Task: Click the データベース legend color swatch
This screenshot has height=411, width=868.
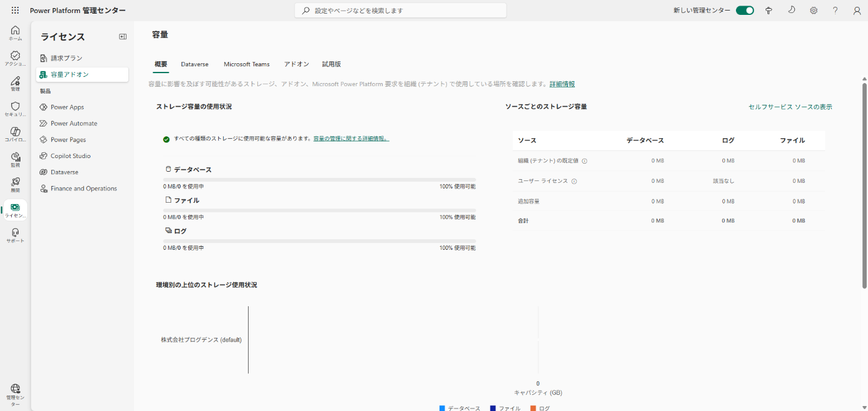Action: pyautogui.click(x=442, y=408)
